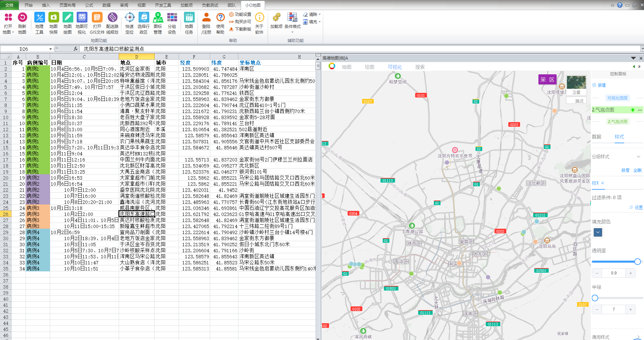
Task: Click the fx insert function icon
Action: point(76,49)
